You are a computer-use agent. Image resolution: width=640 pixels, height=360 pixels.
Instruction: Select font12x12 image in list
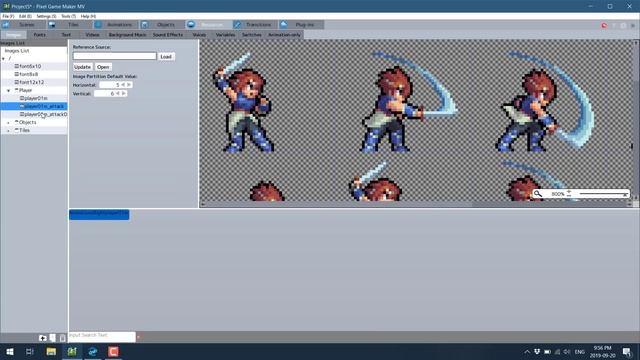tap(34, 82)
